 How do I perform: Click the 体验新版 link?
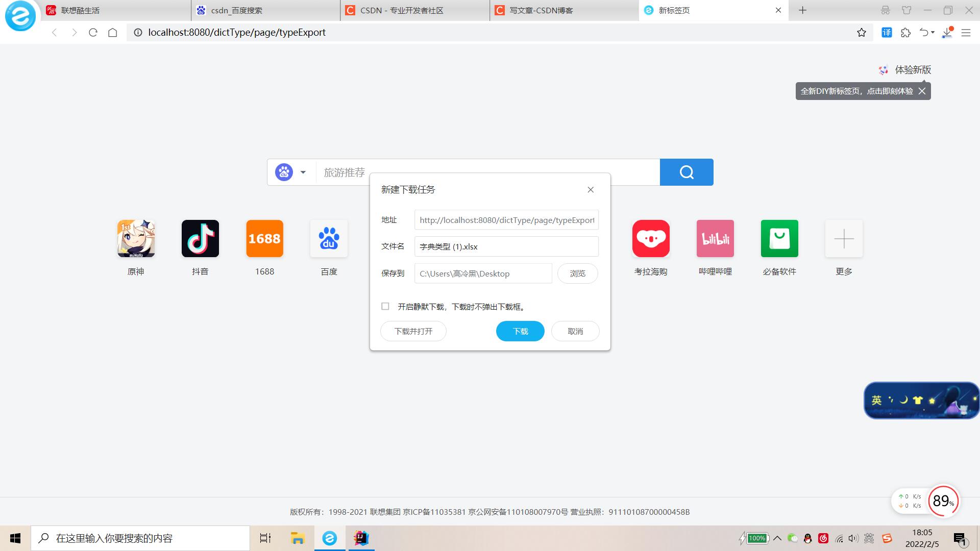pos(913,70)
